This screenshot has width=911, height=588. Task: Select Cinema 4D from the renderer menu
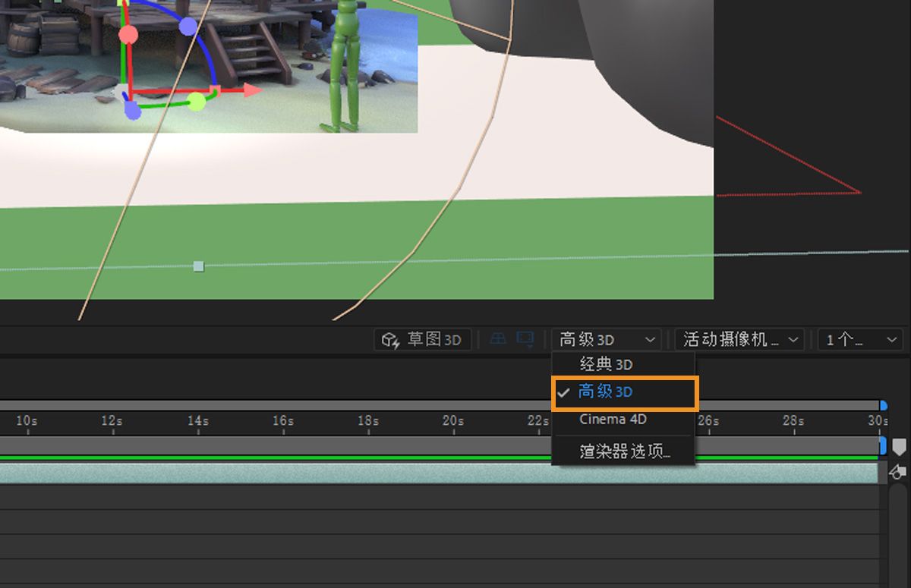[x=623, y=419]
